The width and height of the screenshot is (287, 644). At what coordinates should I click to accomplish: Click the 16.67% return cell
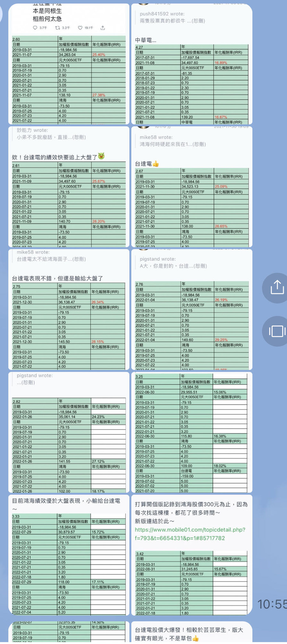(x=231, y=117)
